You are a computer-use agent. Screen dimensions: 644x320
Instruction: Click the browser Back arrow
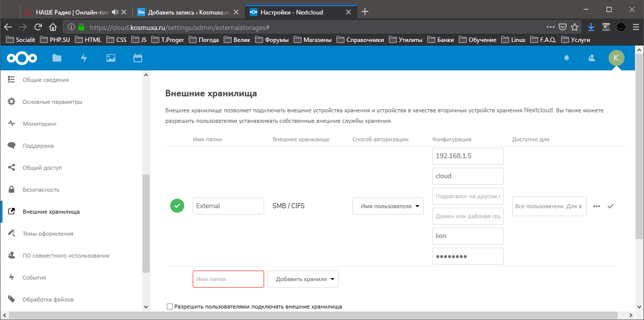pyautogui.click(x=8, y=27)
